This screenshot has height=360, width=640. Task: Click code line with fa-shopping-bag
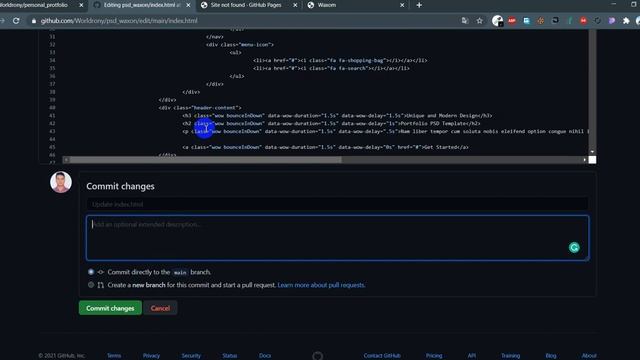(x=340, y=60)
